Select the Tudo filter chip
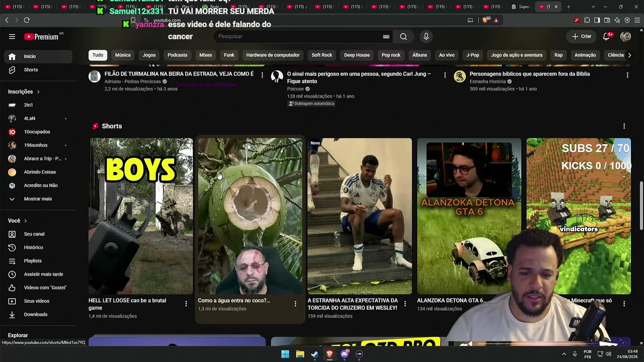Viewport: 644px width, 362px height. (x=98, y=55)
